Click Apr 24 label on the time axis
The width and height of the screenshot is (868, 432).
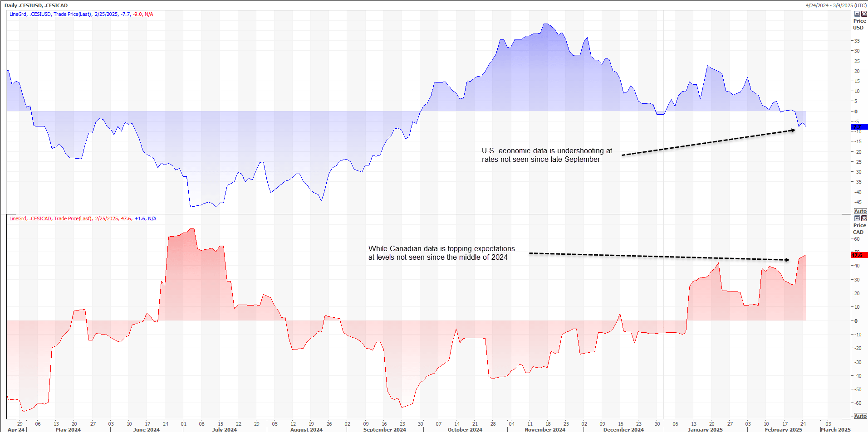point(16,429)
